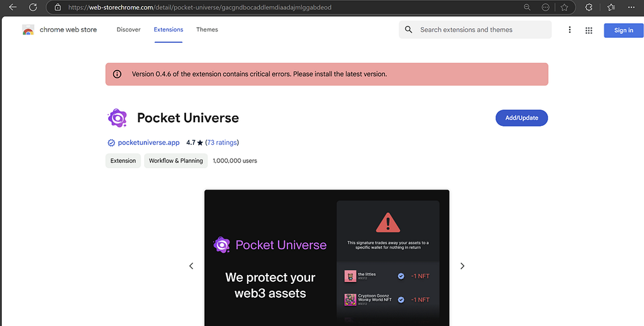The height and width of the screenshot is (326, 644).
Task: Open the Google apps grid icon
Action: (589, 30)
